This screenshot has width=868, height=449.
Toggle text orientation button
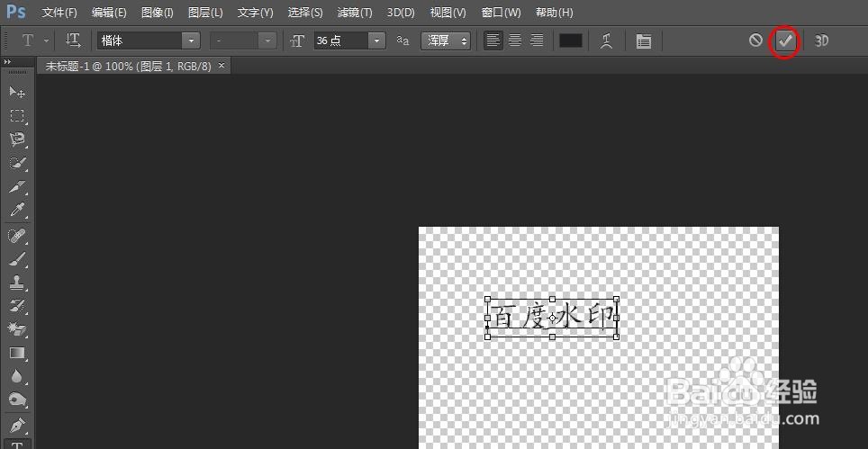point(73,40)
